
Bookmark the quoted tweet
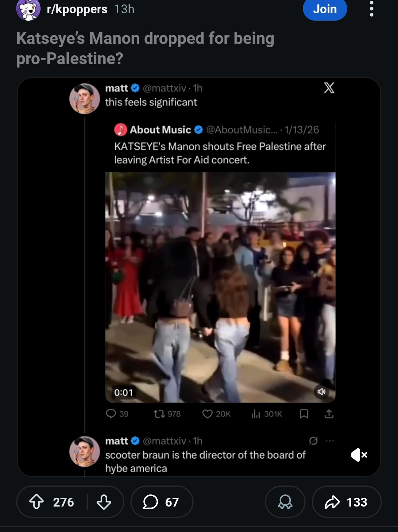coord(304,414)
